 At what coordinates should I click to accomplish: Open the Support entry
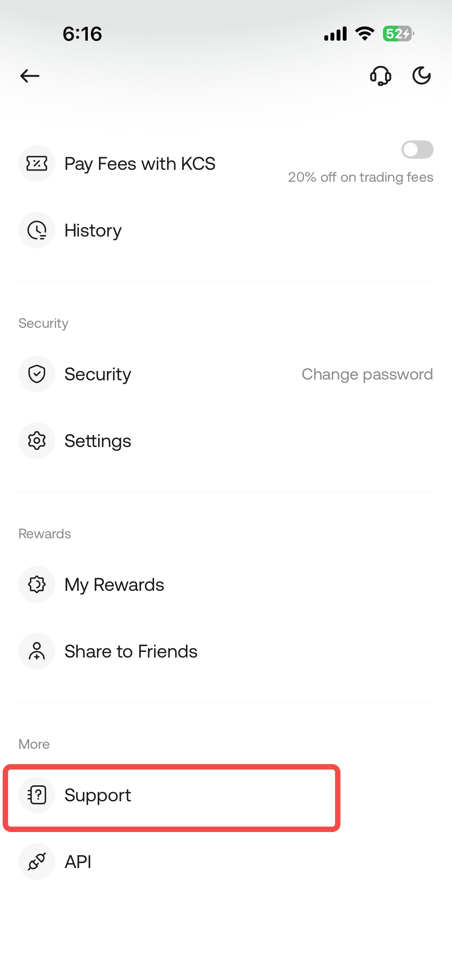[x=98, y=795]
